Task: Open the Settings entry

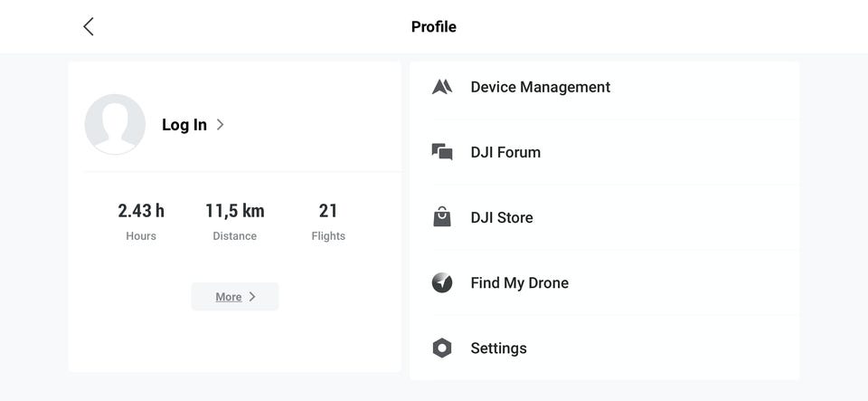Action: click(605, 348)
